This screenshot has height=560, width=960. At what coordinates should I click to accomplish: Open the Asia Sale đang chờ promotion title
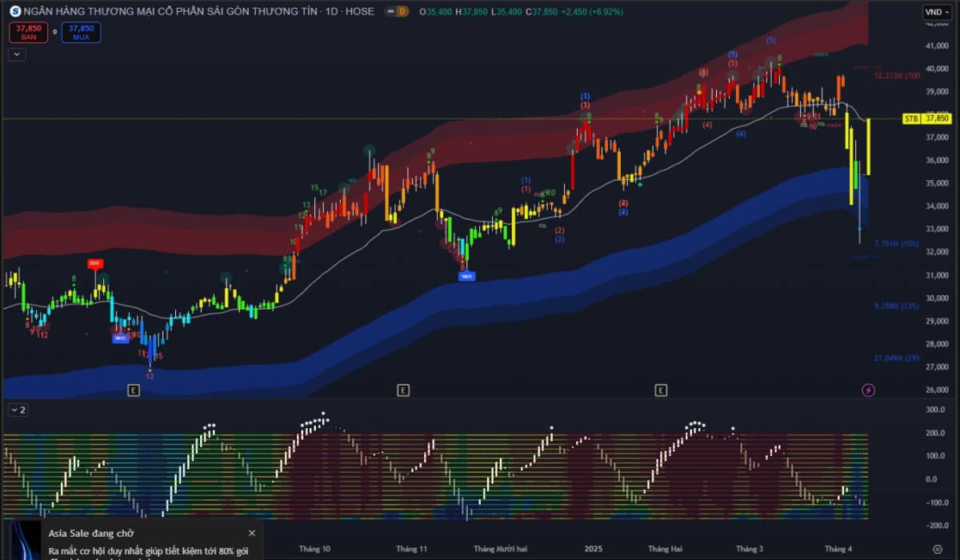pos(91,533)
